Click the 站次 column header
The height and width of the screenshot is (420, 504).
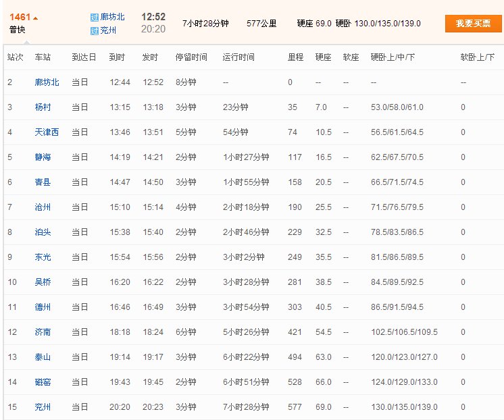click(16, 57)
